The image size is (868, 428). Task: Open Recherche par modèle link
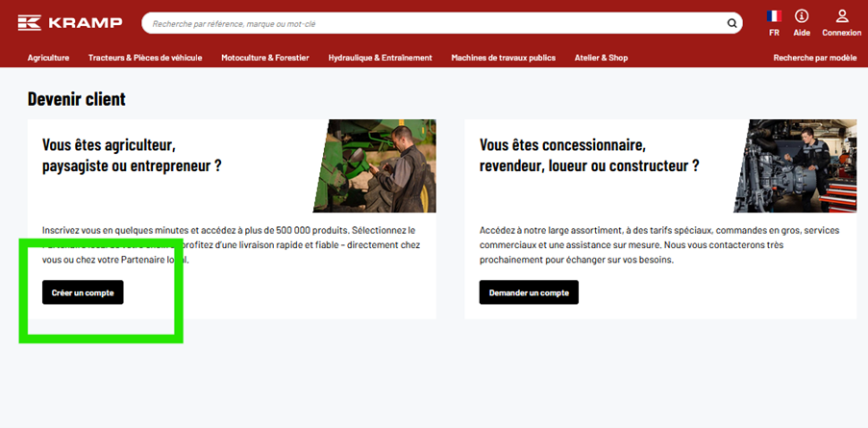814,58
